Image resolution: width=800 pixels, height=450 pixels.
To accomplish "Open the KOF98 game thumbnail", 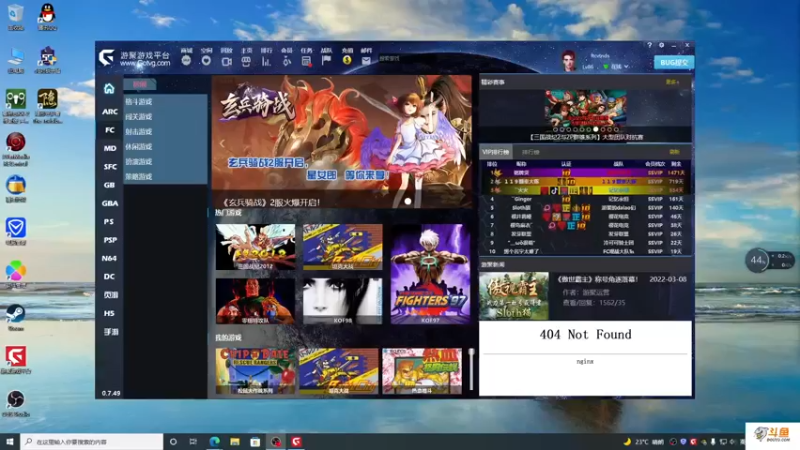I will point(342,301).
